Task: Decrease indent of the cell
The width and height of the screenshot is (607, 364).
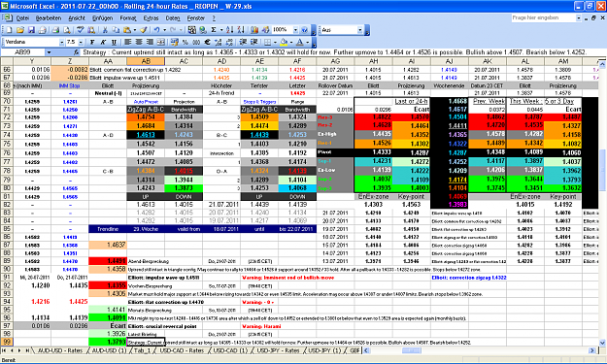Action: 242,42
